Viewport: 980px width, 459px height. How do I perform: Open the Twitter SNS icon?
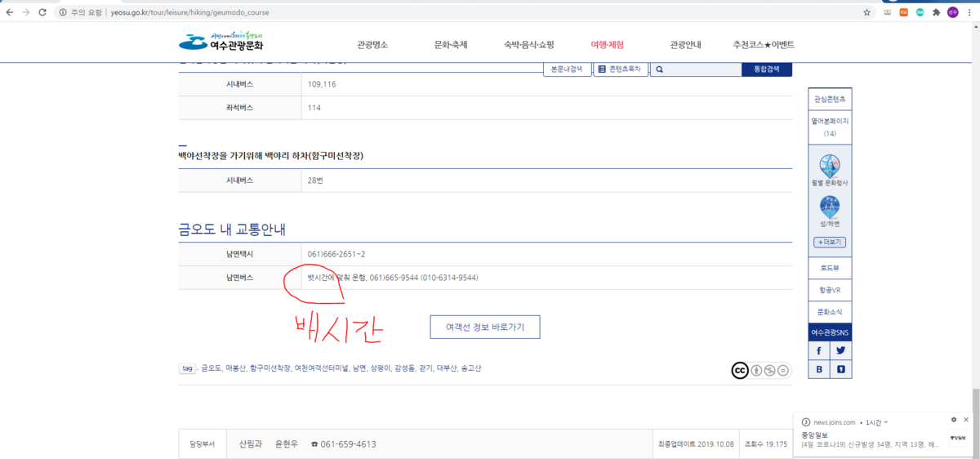(840, 350)
